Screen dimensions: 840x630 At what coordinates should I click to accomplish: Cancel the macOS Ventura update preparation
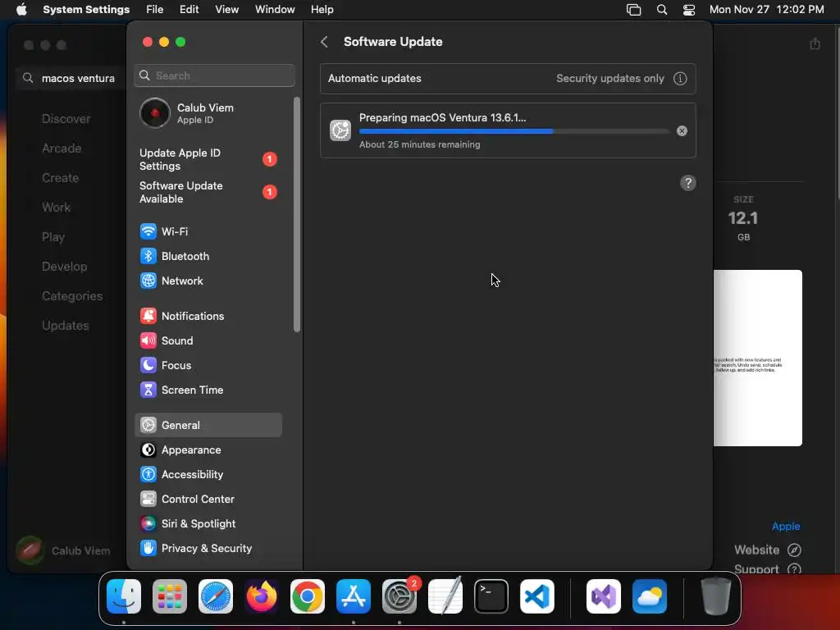(682, 130)
